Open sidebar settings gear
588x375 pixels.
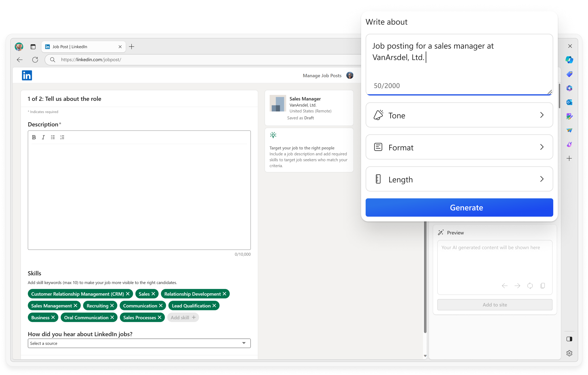point(569,353)
